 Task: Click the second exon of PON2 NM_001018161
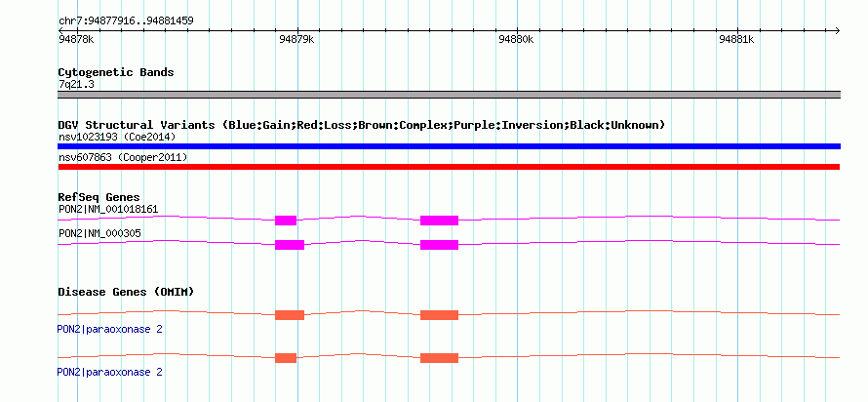(440, 221)
